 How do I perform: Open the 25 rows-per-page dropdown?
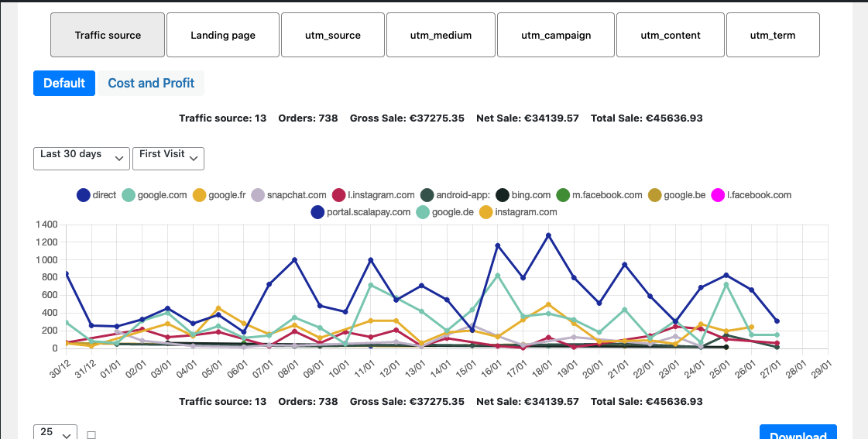[x=55, y=433]
